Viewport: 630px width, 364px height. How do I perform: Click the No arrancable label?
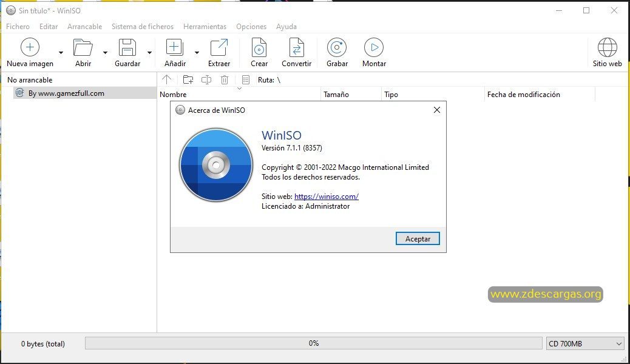[30, 80]
